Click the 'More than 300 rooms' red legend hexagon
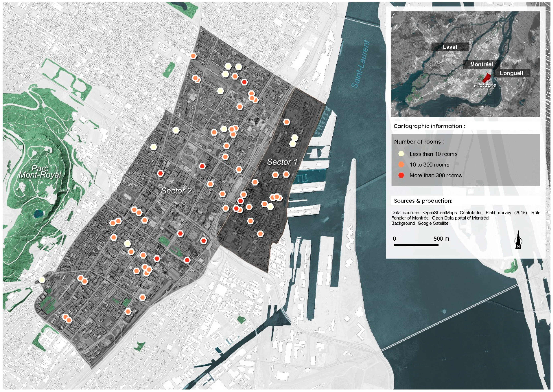The width and height of the screenshot is (553, 392). 401,175
